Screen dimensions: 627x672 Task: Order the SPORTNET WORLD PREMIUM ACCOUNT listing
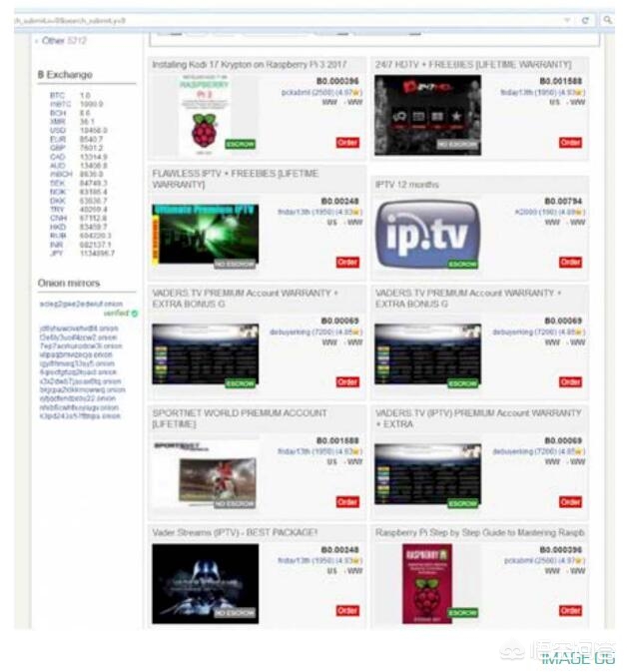click(347, 501)
